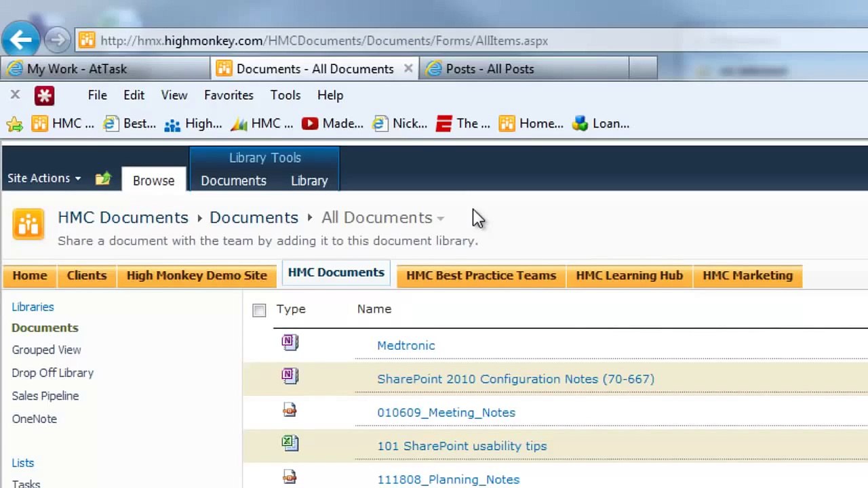Click the Navigate Up folder icon
Screen dimensions: 868x488
103,179
